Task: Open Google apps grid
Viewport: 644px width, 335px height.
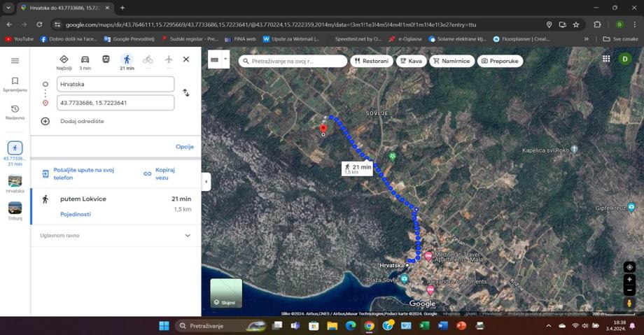Action: (606, 59)
